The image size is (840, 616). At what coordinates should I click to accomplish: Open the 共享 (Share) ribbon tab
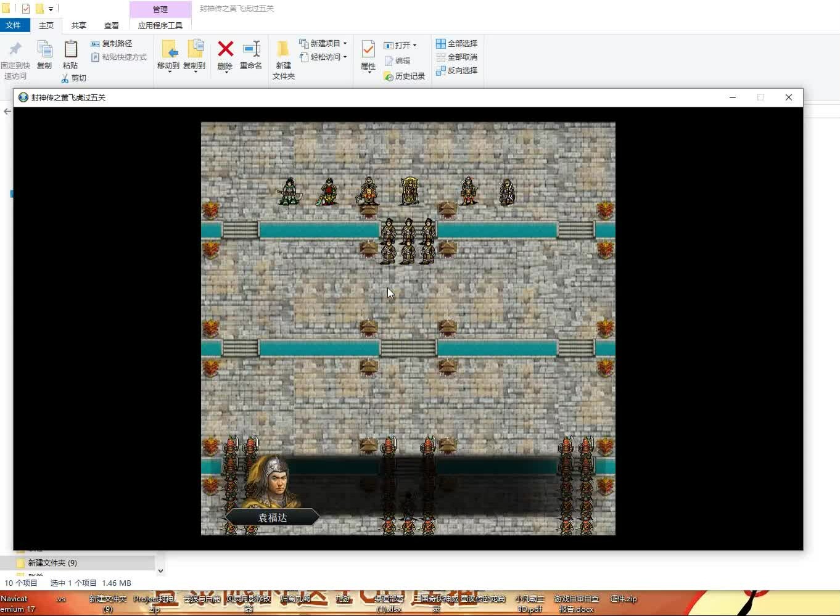[78, 25]
